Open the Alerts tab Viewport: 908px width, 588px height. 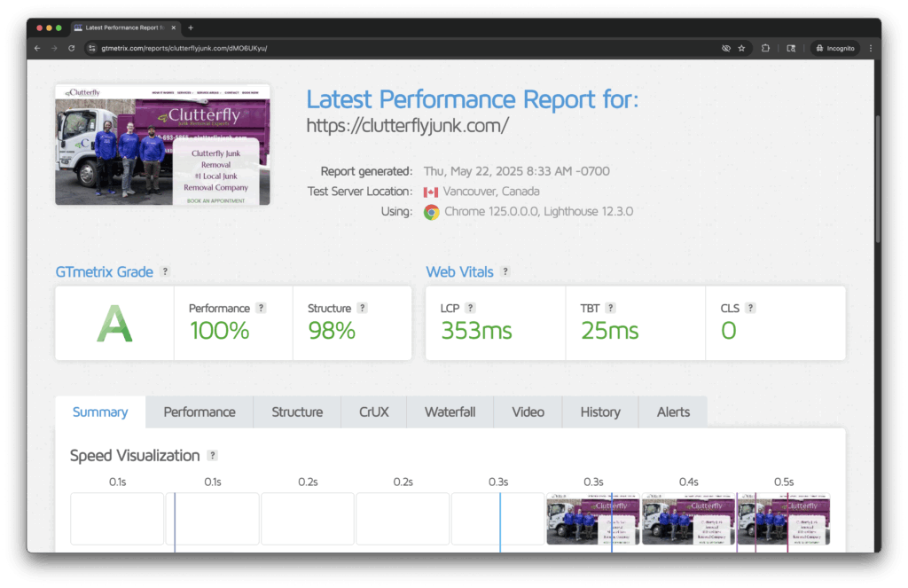[673, 412]
